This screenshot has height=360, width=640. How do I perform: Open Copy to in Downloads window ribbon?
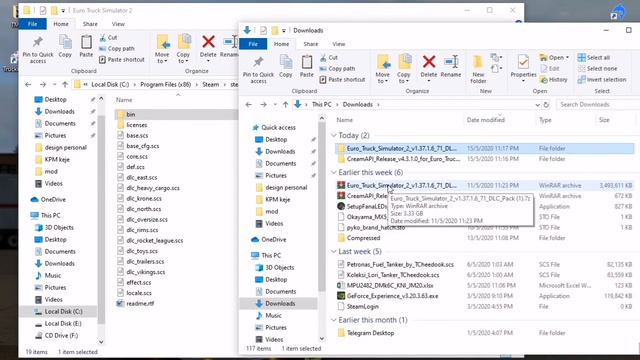[404, 69]
